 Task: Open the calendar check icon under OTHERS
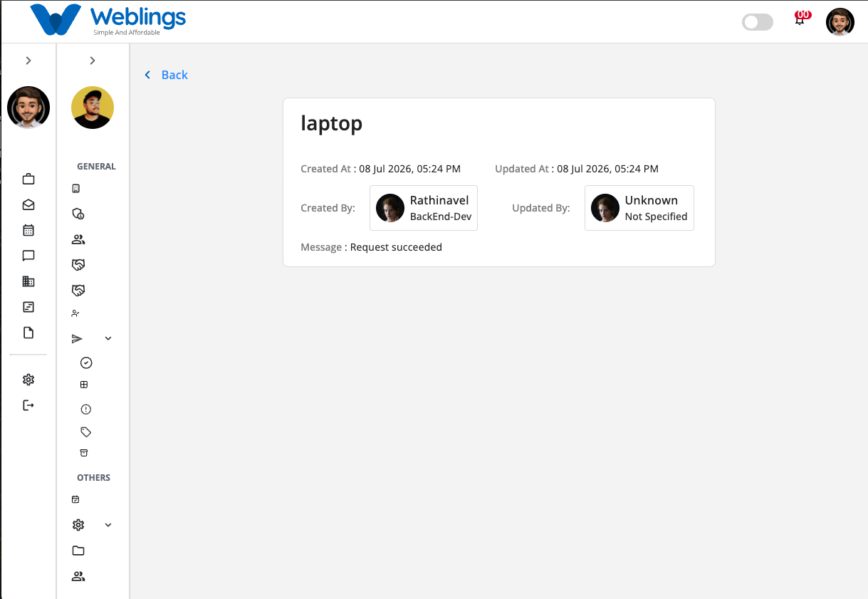point(75,500)
